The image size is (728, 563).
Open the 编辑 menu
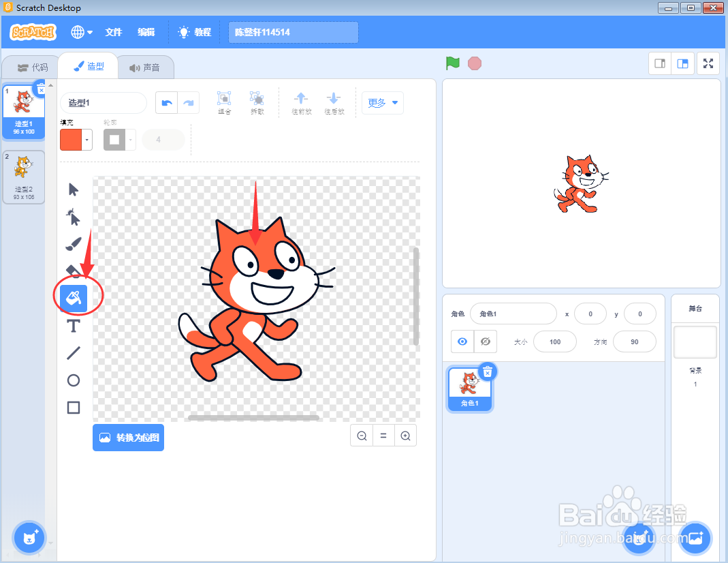146,32
